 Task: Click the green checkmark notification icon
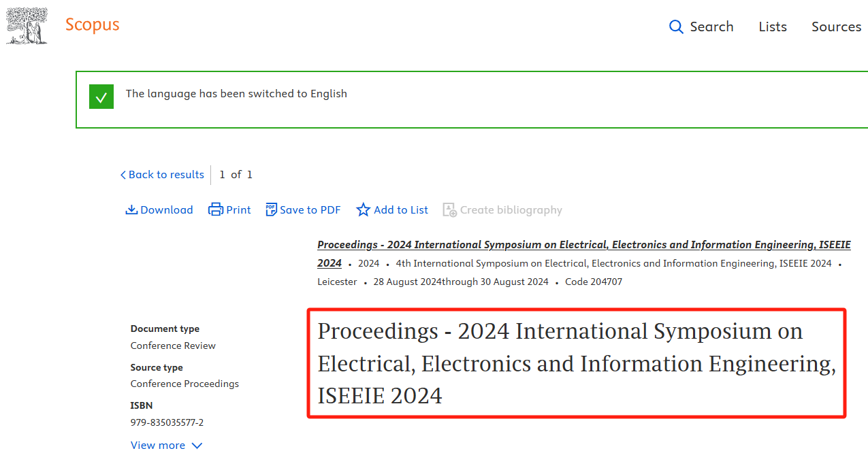point(101,97)
